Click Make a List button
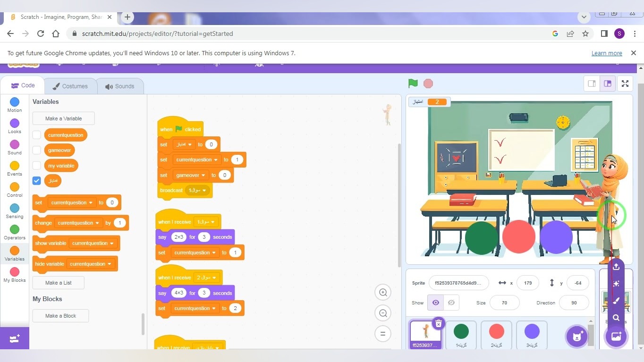The width and height of the screenshot is (644, 362). coord(59,283)
